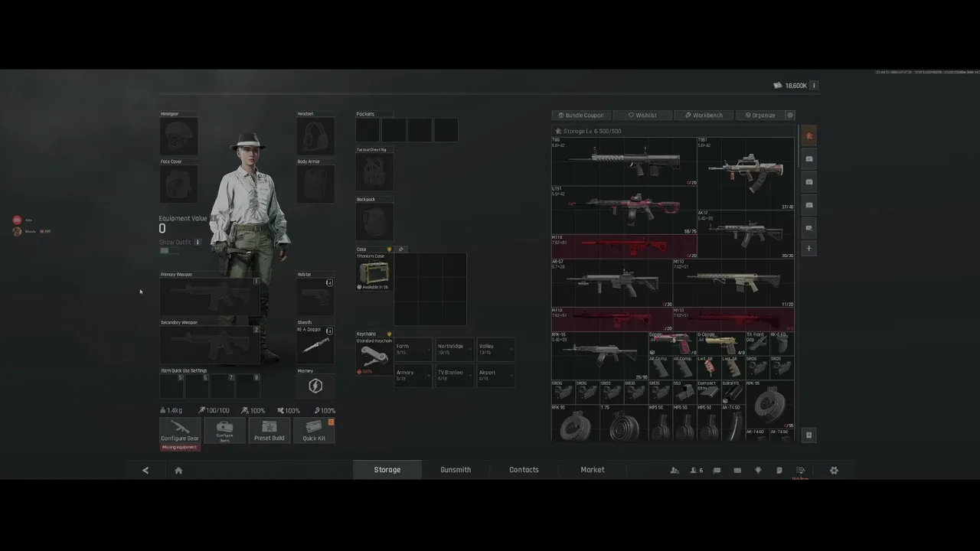Click the Organize button
Screen dimensions: 980x551
tap(760, 116)
